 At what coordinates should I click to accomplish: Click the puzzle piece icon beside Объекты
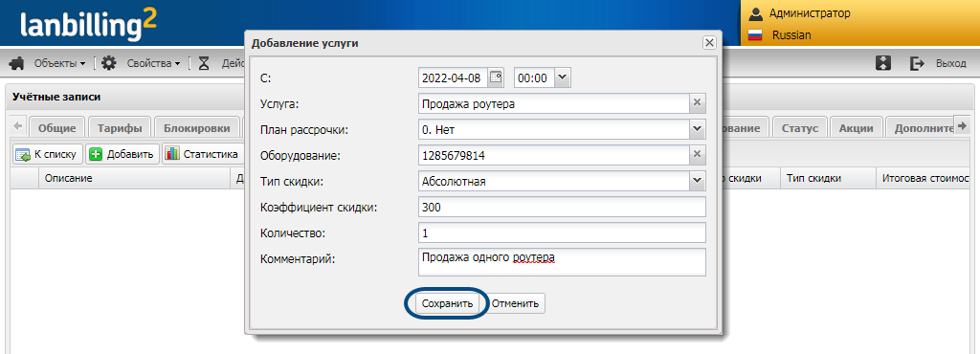coord(18,63)
